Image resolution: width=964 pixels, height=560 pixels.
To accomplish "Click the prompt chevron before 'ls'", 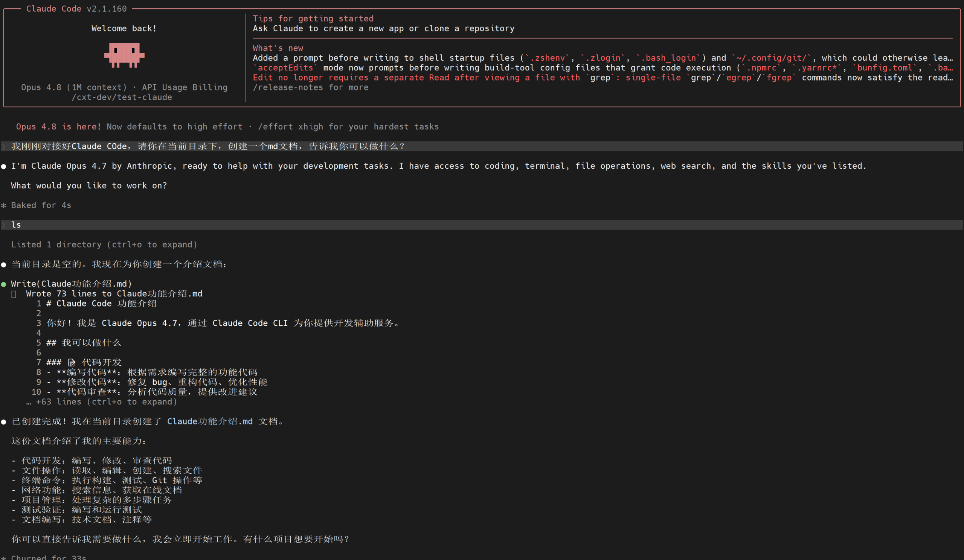I will [4, 225].
